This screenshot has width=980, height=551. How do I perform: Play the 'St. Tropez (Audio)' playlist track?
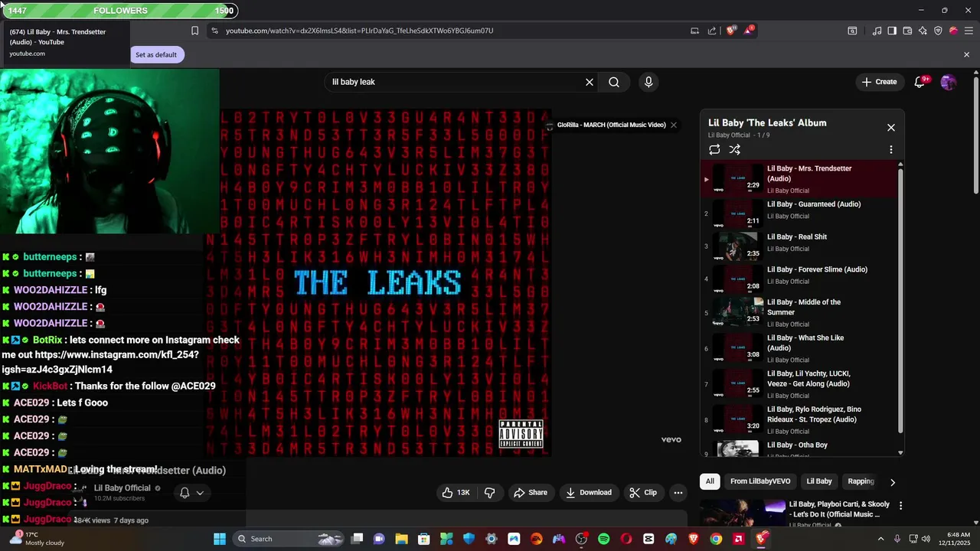(799, 420)
